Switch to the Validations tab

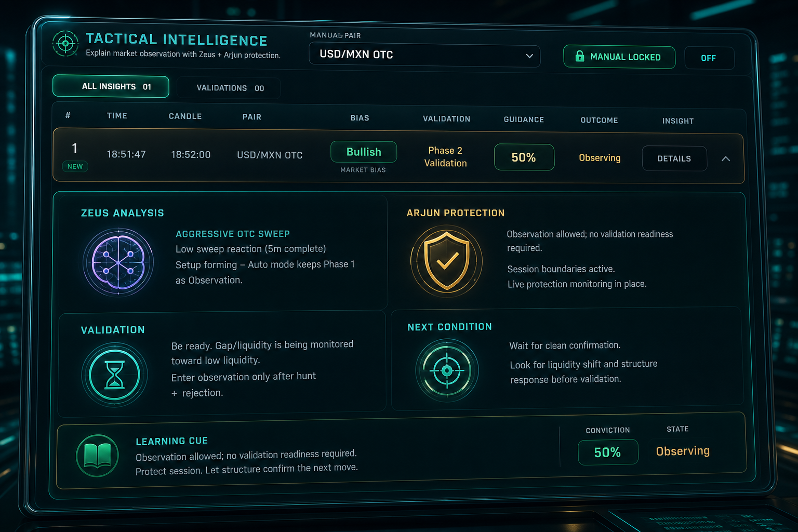coord(229,88)
